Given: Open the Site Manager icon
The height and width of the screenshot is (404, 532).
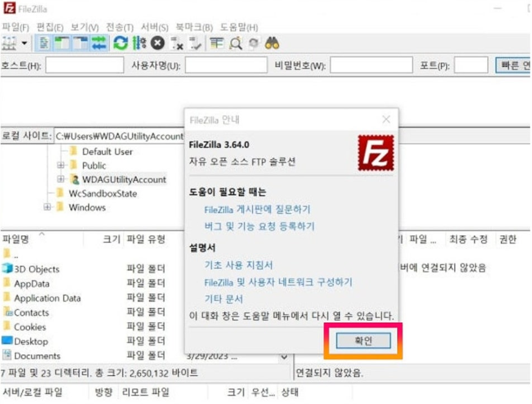Looking at the screenshot, I should [9, 43].
